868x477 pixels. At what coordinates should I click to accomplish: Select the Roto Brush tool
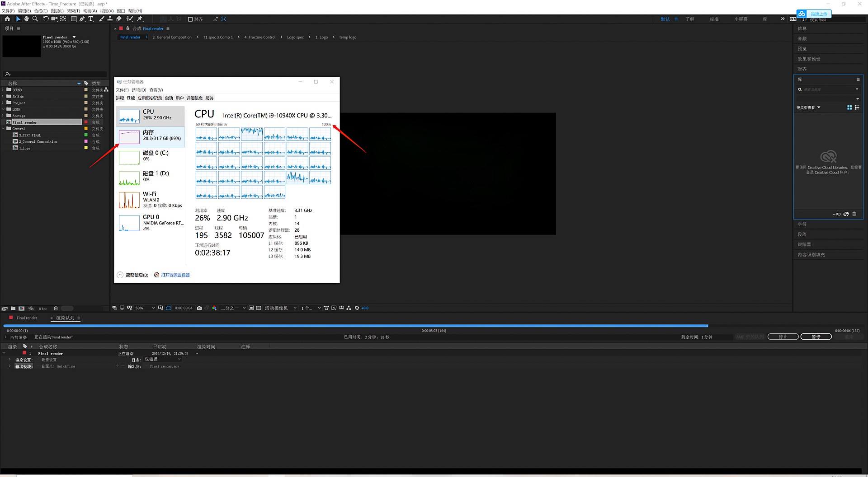[x=130, y=19]
